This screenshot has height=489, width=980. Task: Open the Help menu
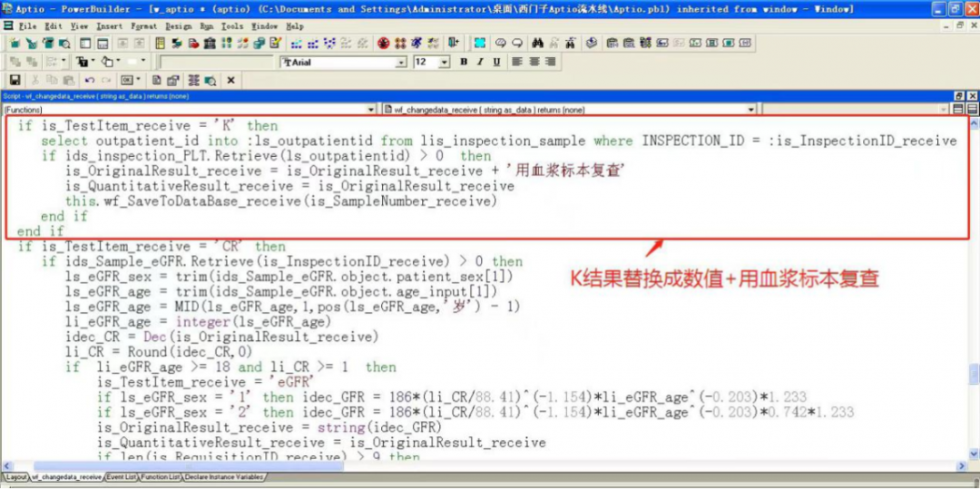click(x=294, y=26)
